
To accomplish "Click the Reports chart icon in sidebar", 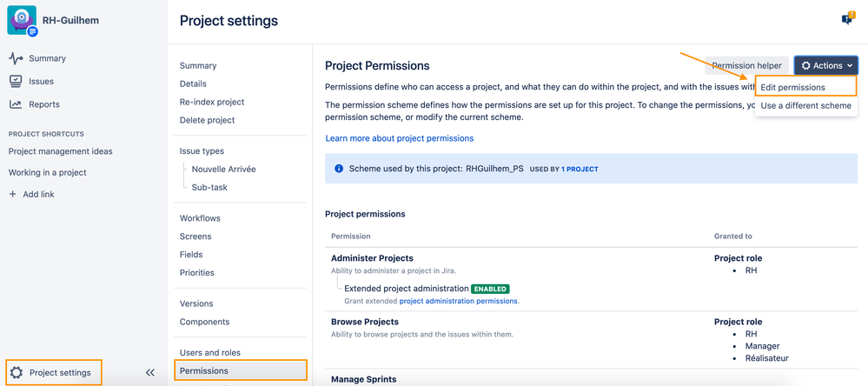I will pos(16,104).
